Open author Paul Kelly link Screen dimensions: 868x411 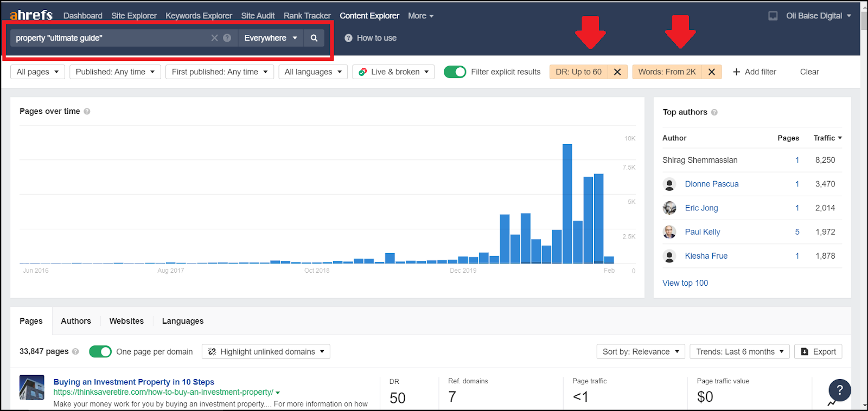(x=703, y=232)
